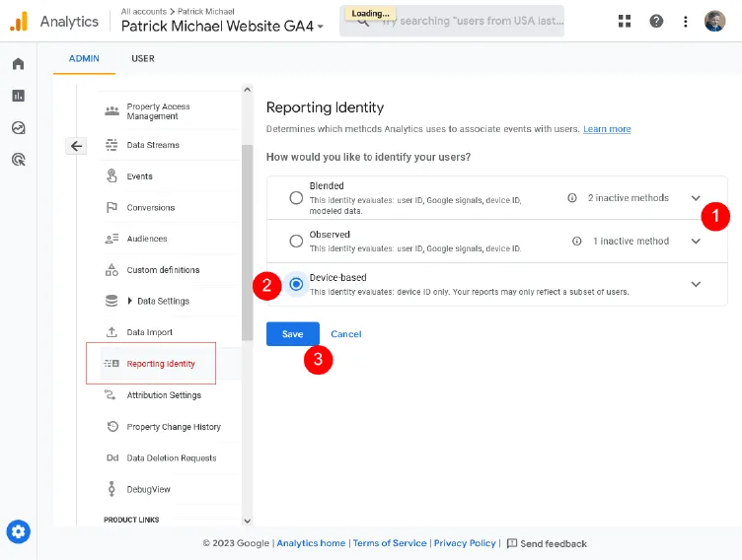Open the Reports bar chart icon
The width and height of the screenshot is (742, 560).
(x=18, y=96)
